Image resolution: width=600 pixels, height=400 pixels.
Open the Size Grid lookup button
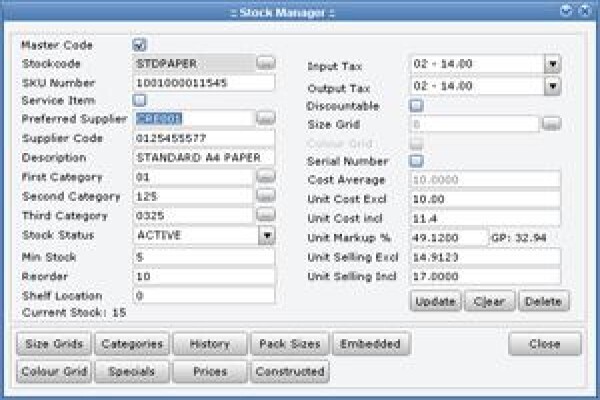coord(551,124)
